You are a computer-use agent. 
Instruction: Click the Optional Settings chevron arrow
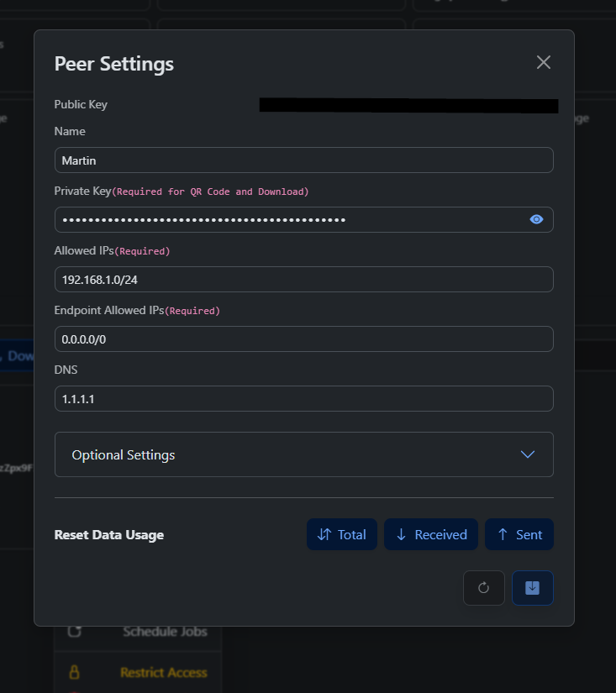point(527,454)
